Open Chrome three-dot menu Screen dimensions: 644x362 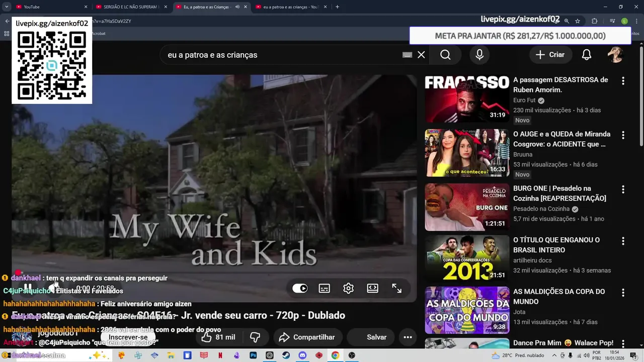635,21
